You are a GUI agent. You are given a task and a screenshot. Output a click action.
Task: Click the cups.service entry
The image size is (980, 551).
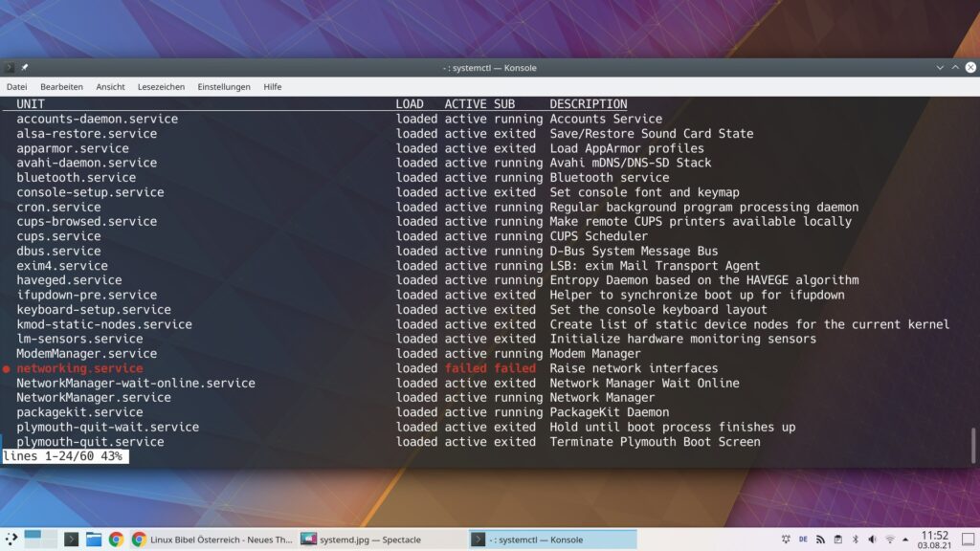click(58, 237)
